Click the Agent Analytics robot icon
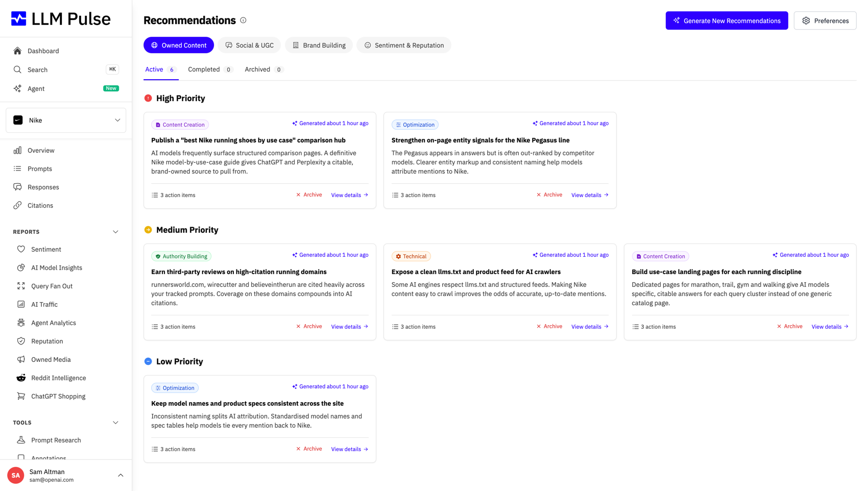Screen dimensions: 868x491 (x=21, y=323)
